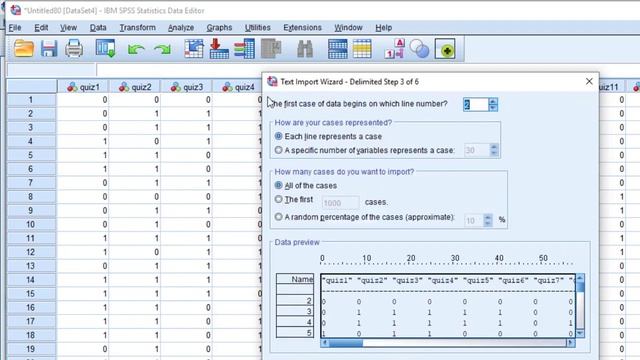Increase first case line number spinner
Screen dimensions: 640x360
(493, 101)
